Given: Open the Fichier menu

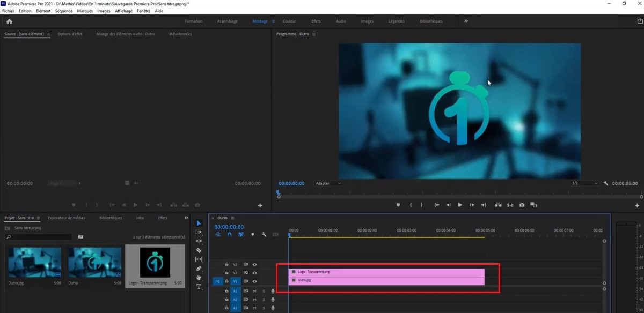Looking at the screenshot, I should click(x=8, y=11).
